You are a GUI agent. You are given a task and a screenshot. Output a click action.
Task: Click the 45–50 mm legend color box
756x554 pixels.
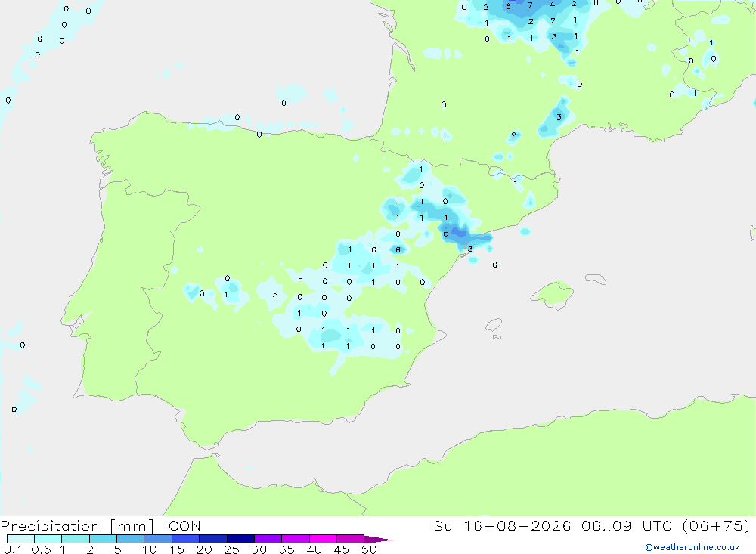(x=351, y=539)
